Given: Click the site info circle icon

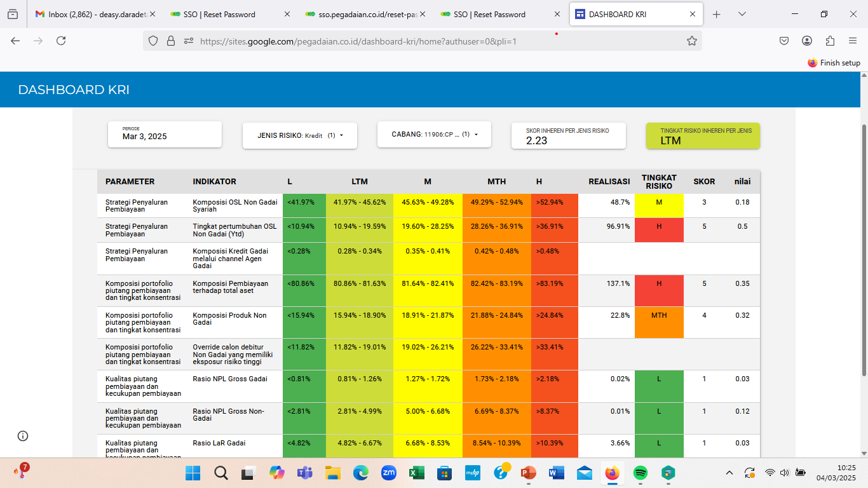Looking at the screenshot, I should click(x=23, y=436).
